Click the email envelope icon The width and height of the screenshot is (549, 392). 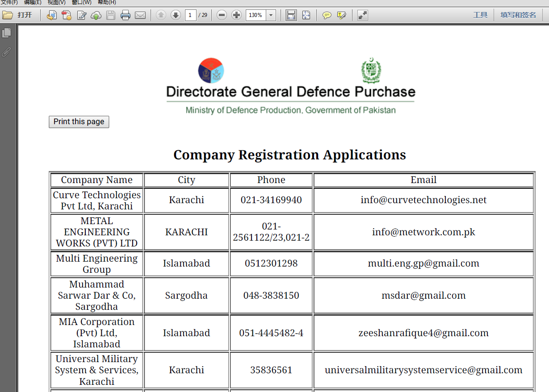click(140, 15)
